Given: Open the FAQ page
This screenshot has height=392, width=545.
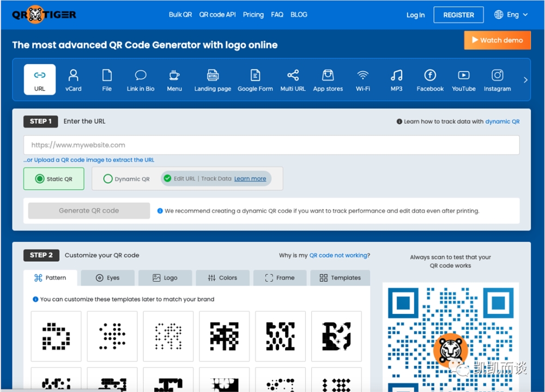Looking at the screenshot, I should point(277,15).
